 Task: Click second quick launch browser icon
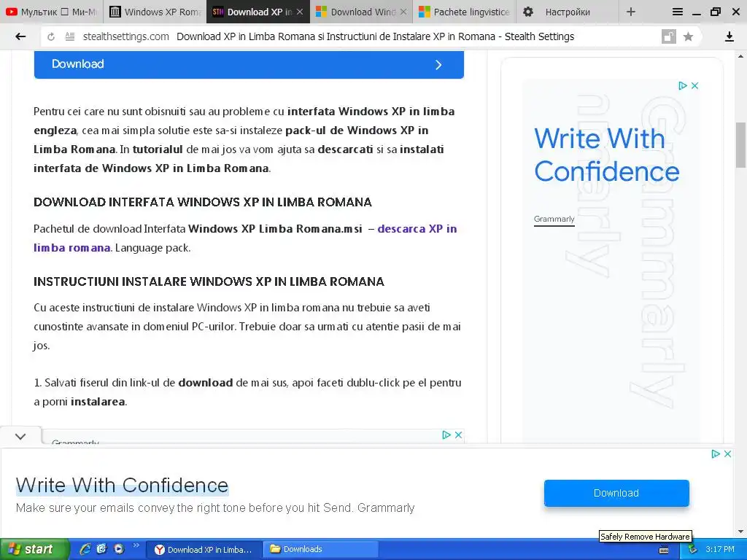pyautogui.click(x=101, y=549)
